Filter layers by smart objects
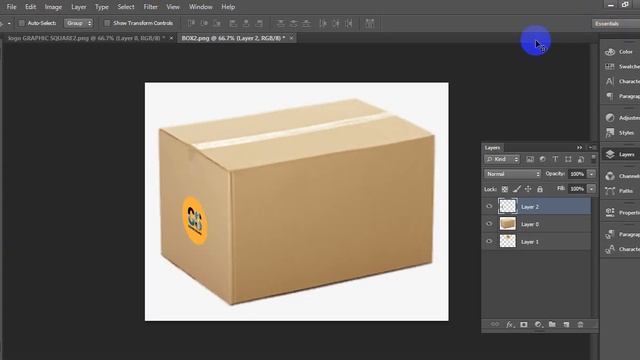This screenshot has width=640, height=360. coord(581,159)
